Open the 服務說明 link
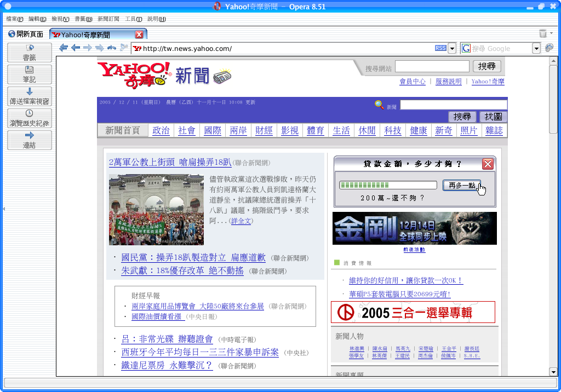 449,82
